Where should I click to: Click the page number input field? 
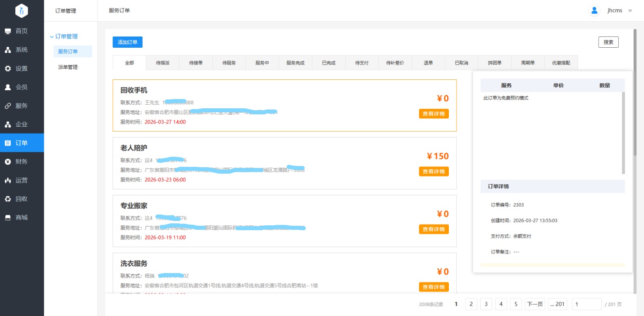(x=587, y=304)
